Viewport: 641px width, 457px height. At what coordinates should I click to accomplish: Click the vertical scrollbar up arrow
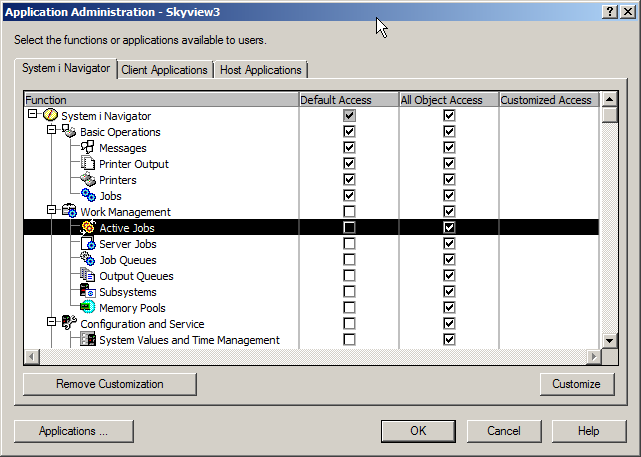[x=610, y=99]
